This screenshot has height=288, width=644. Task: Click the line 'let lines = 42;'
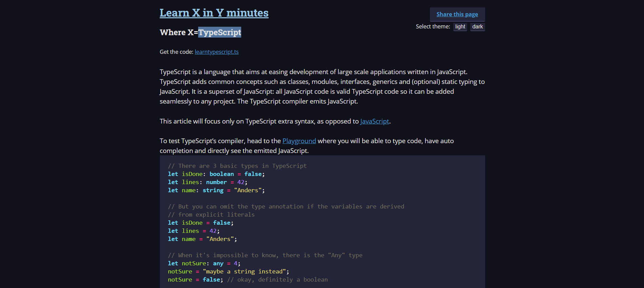click(194, 231)
